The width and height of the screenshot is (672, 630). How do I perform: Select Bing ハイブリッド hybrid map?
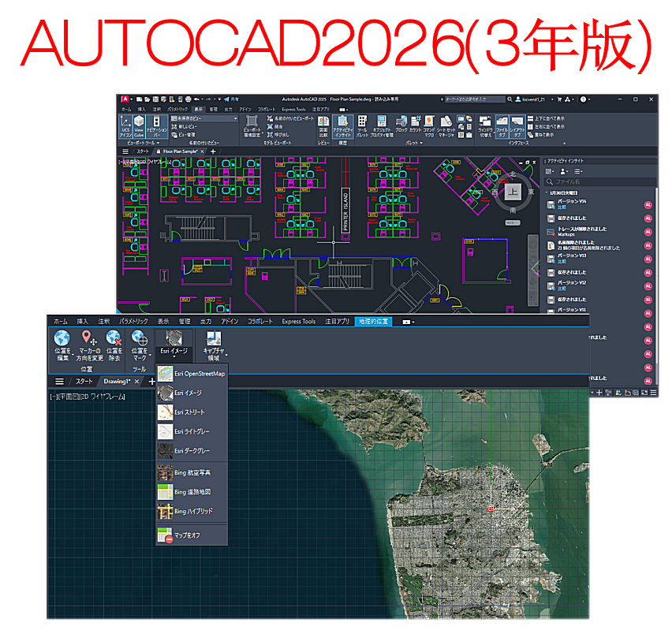(x=191, y=511)
